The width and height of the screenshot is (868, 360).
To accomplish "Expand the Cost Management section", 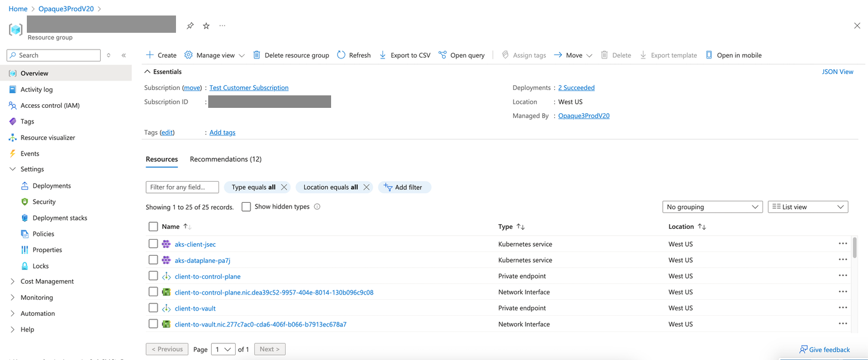I will pyautogui.click(x=47, y=281).
